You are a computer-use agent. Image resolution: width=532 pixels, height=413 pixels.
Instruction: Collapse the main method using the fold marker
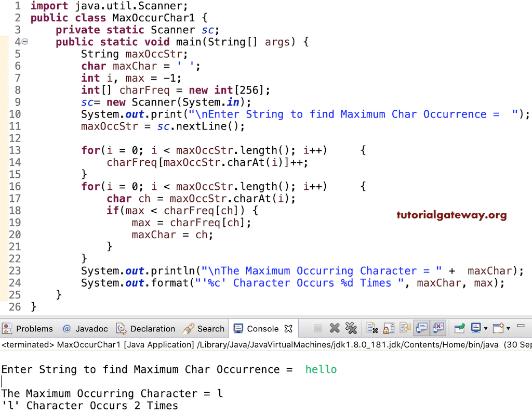24,42
